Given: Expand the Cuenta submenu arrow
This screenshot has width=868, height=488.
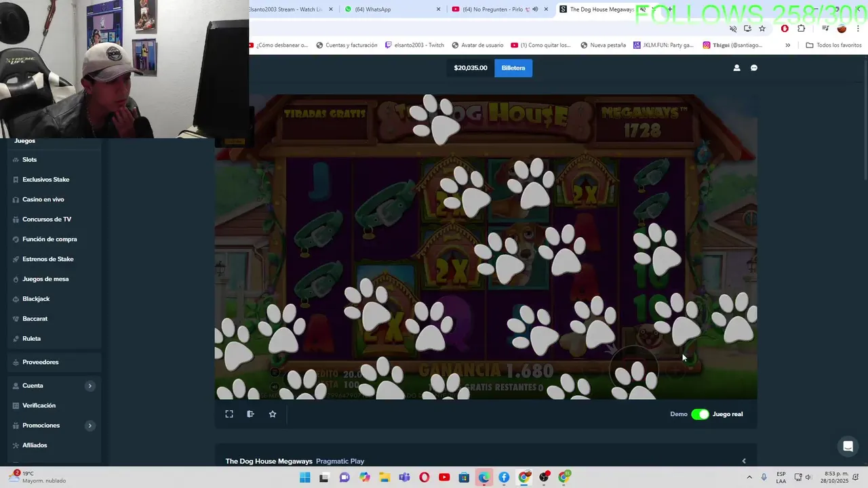Looking at the screenshot, I should [x=90, y=386].
